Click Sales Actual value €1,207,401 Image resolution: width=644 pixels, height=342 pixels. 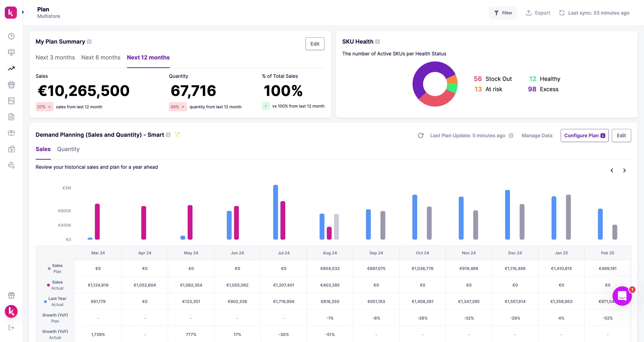pyautogui.click(x=284, y=285)
